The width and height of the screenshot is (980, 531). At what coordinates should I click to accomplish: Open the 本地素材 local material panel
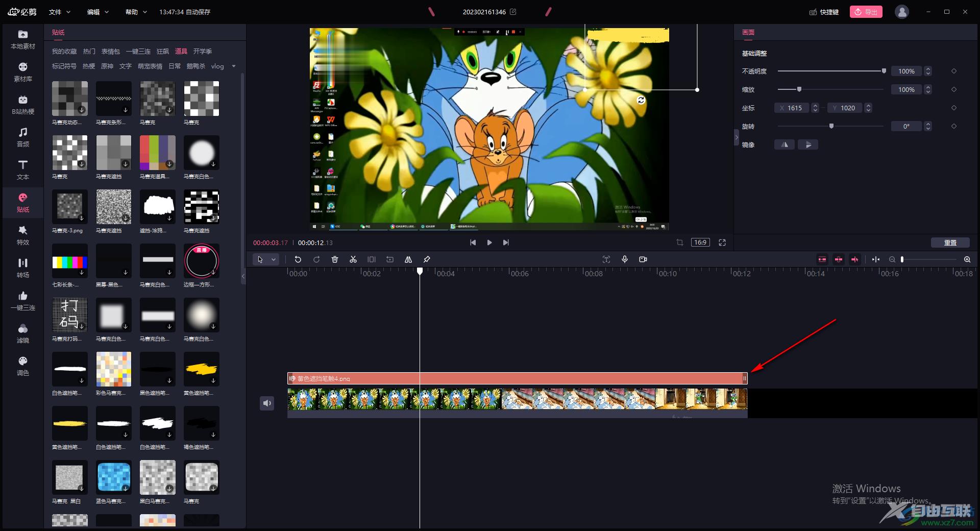(x=23, y=39)
